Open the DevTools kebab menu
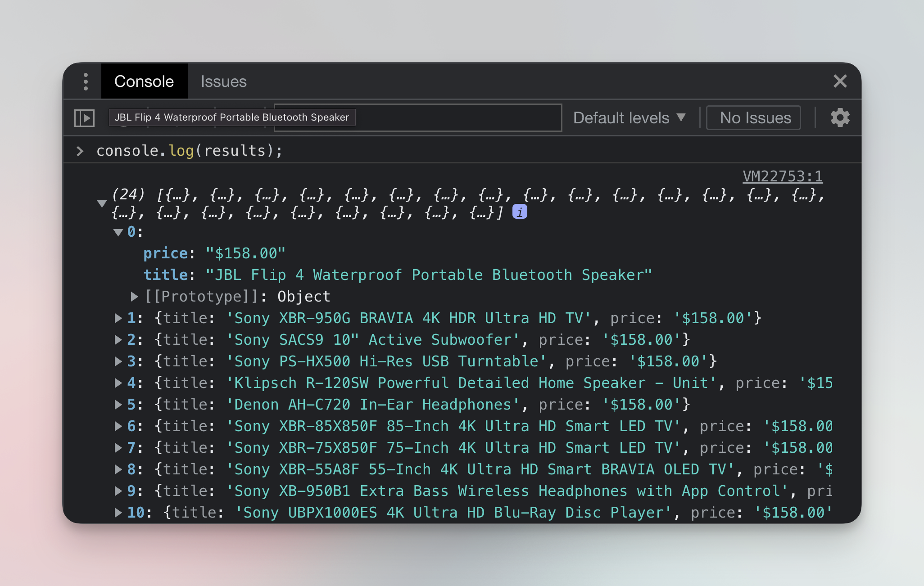The height and width of the screenshot is (586, 924). (86, 81)
